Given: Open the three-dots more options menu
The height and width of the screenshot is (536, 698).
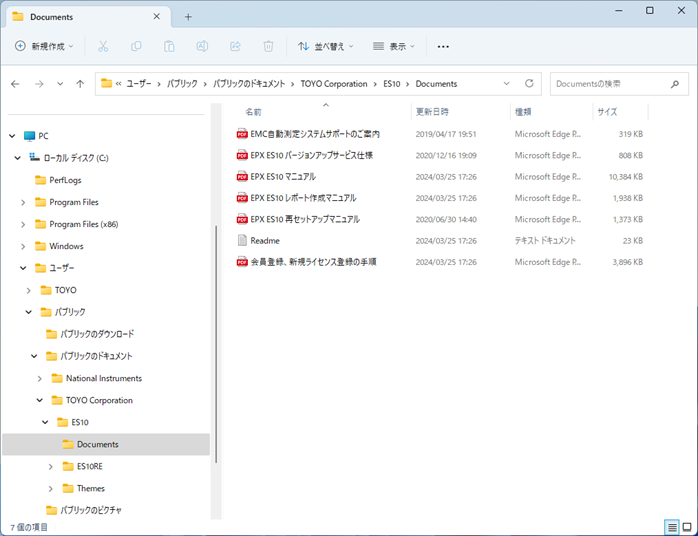Looking at the screenshot, I should (443, 46).
